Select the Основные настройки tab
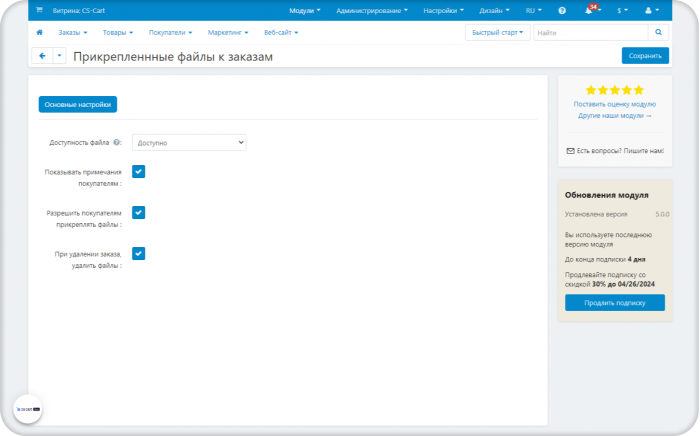 pyautogui.click(x=78, y=104)
